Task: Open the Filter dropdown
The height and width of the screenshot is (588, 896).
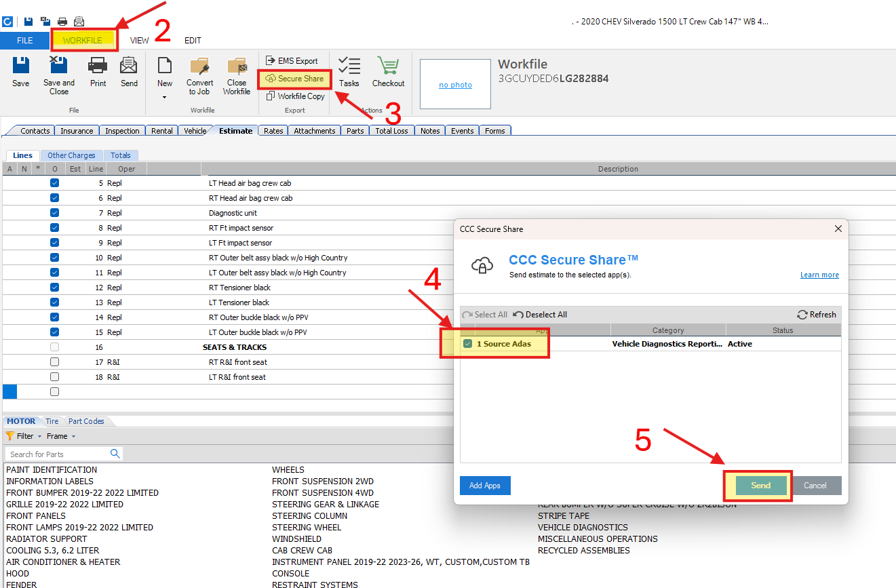Action: coord(39,436)
